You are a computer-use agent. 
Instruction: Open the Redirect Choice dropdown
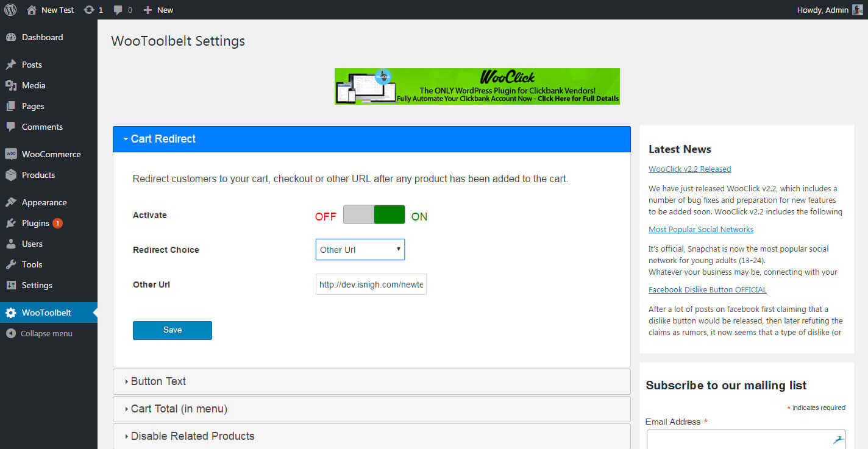click(x=360, y=250)
